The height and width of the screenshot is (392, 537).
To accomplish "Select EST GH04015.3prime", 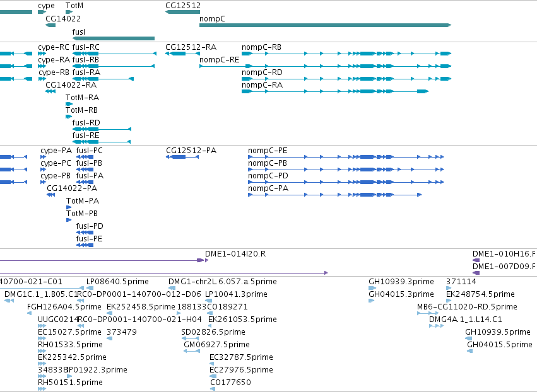I will [371, 301].
